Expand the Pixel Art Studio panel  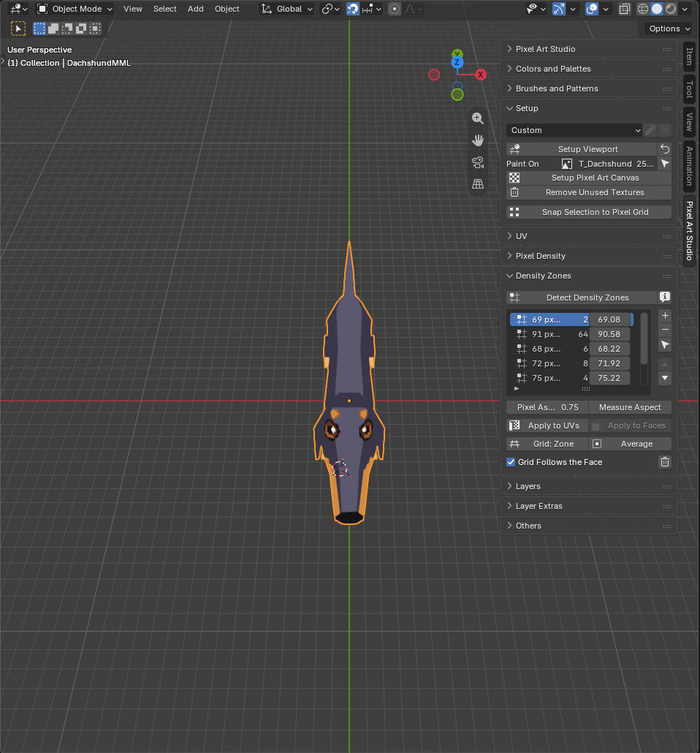pyautogui.click(x=589, y=49)
